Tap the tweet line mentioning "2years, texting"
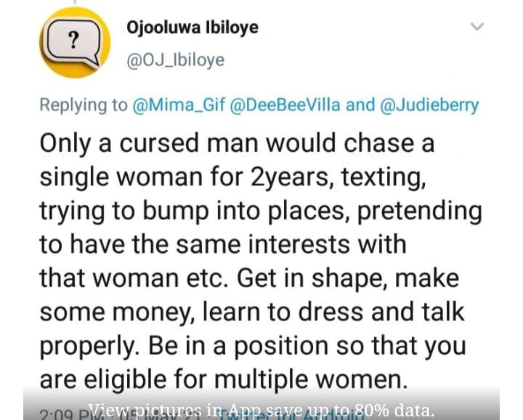Image resolution: width=523 pixels, height=420 pixels. click(x=231, y=177)
